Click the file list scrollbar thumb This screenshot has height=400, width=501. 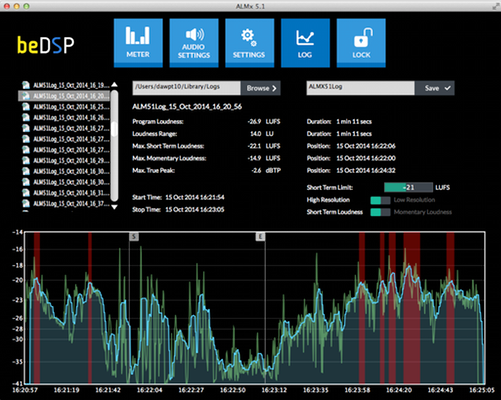114,129
